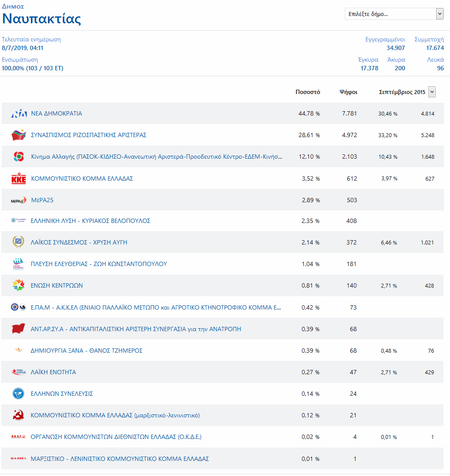Click the 'Ποσοστό' column header
The height and width of the screenshot is (476, 450).
[x=308, y=92]
